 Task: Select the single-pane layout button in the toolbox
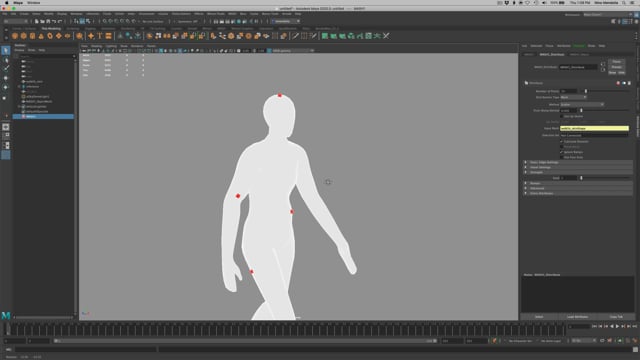6,127
